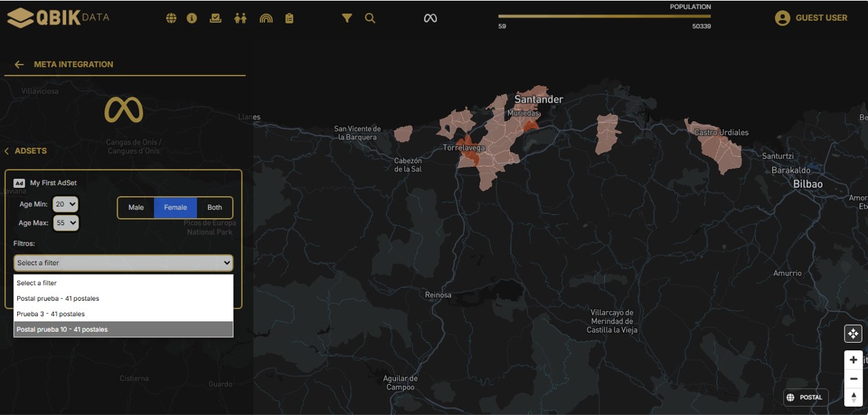Choose 'Prueba 3 - 41 postales' option
The height and width of the screenshot is (415, 868).
point(123,314)
